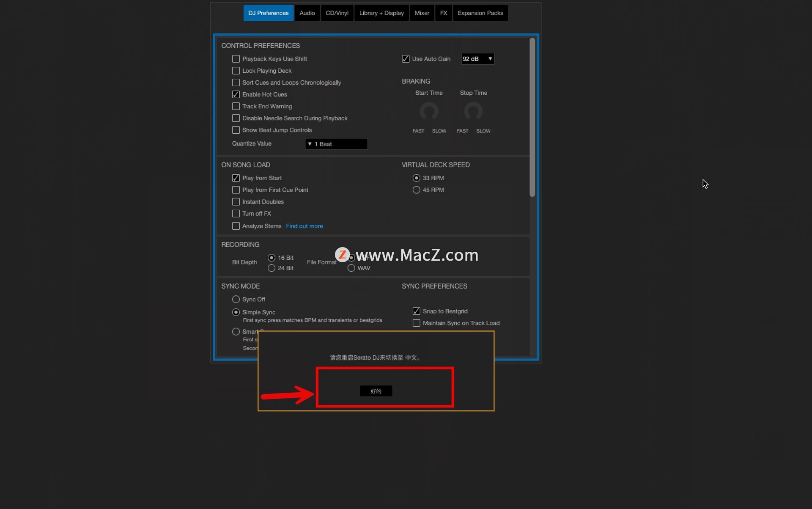Image resolution: width=812 pixels, height=509 pixels.
Task: Toggle Disable Needle Search During Playback
Action: click(x=236, y=118)
